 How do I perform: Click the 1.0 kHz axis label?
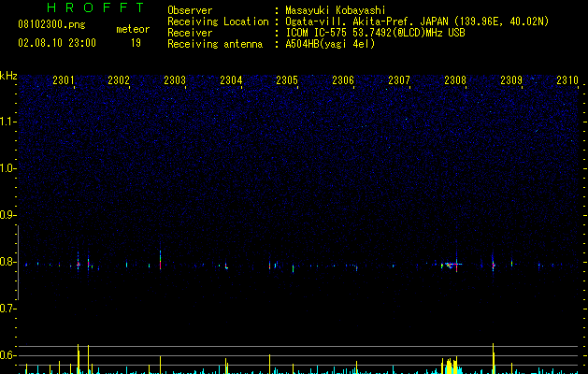click(7, 168)
